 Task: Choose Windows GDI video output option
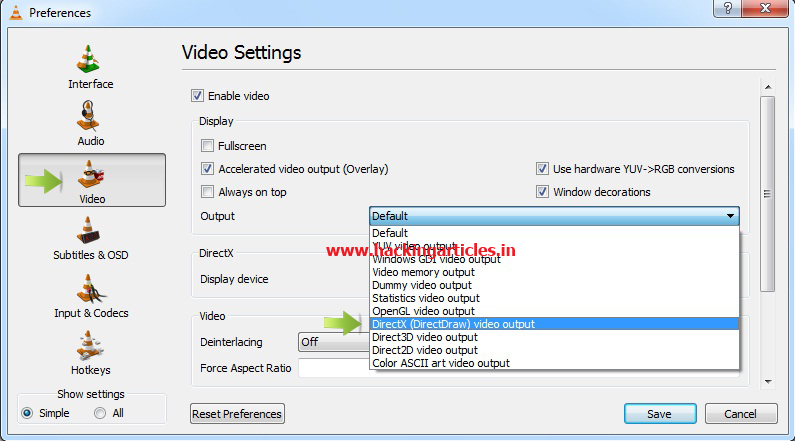554,259
